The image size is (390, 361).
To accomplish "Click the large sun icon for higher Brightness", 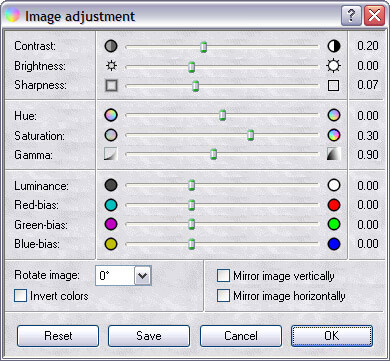I will (334, 66).
